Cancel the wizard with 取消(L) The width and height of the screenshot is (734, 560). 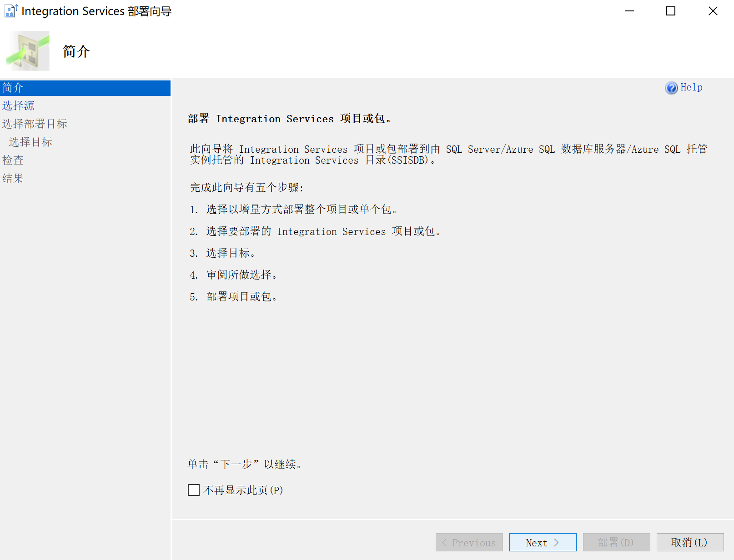(x=690, y=542)
